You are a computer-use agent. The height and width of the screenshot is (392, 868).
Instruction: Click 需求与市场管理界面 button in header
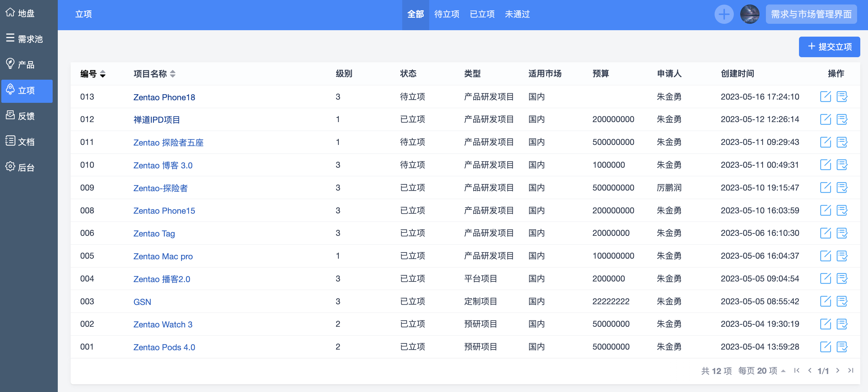[811, 14]
